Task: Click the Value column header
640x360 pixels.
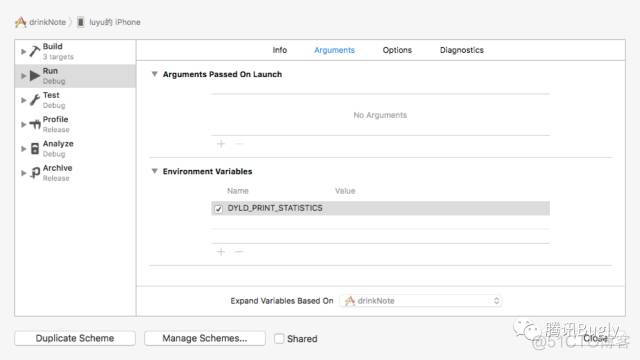Action: coord(345,191)
